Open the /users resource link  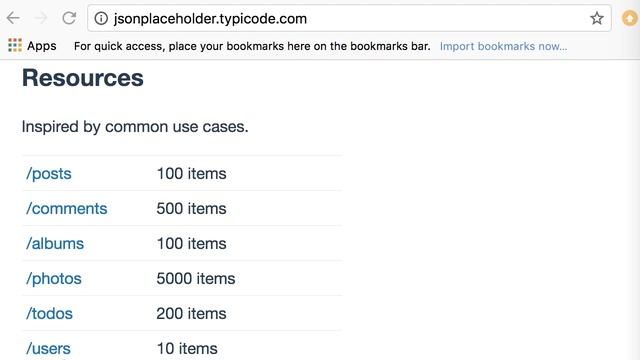[48, 349]
